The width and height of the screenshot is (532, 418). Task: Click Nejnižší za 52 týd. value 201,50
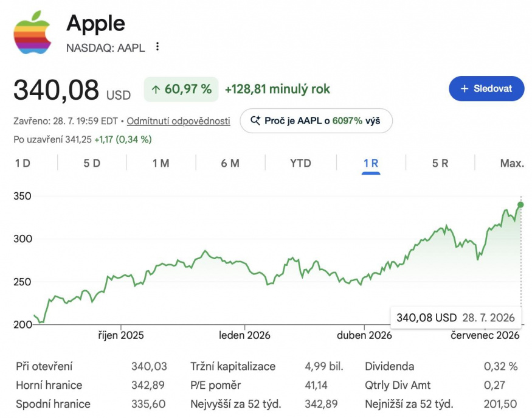(x=500, y=404)
